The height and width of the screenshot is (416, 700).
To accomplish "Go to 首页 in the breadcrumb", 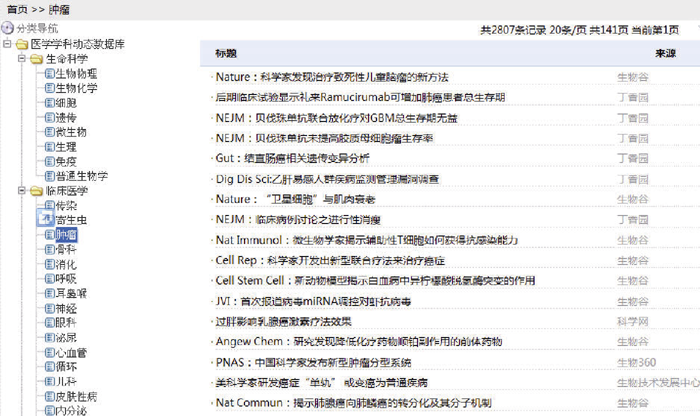I will (x=17, y=9).
